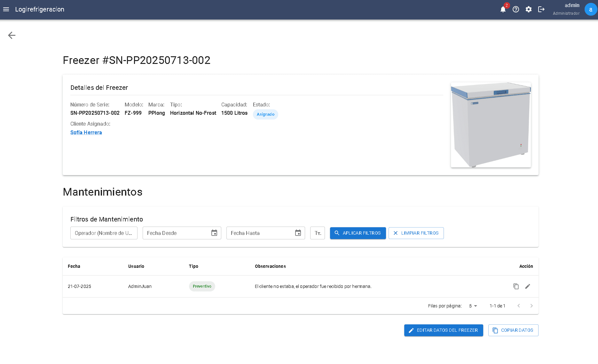Viewport: 598px width, 364px height.
Task: Click the Preventivo type chip
Action: 202,286
